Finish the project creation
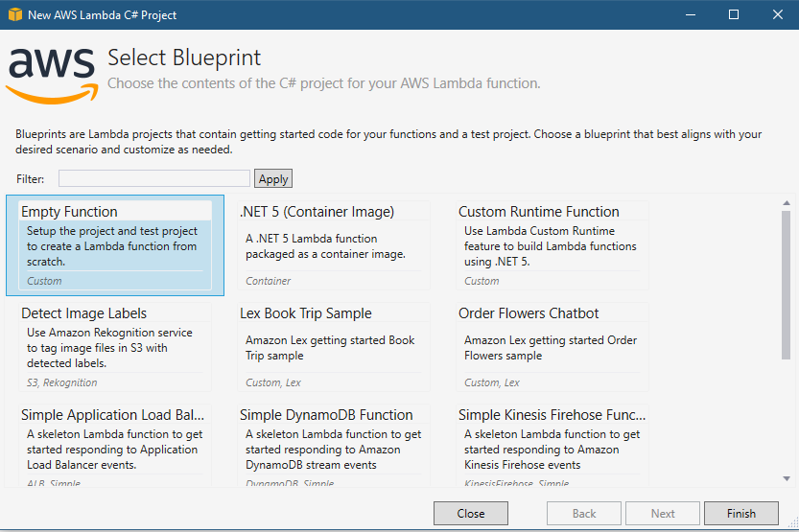Viewport: 799px width, 532px height. tap(741, 513)
